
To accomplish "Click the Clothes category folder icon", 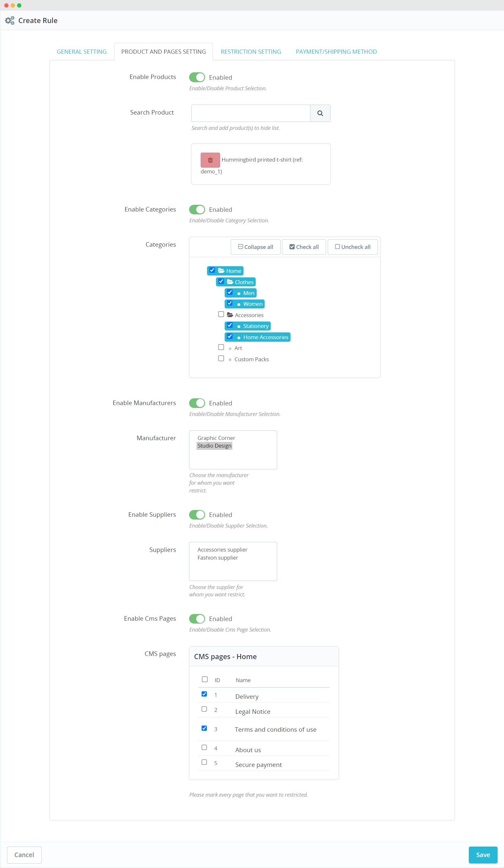I will tap(230, 282).
